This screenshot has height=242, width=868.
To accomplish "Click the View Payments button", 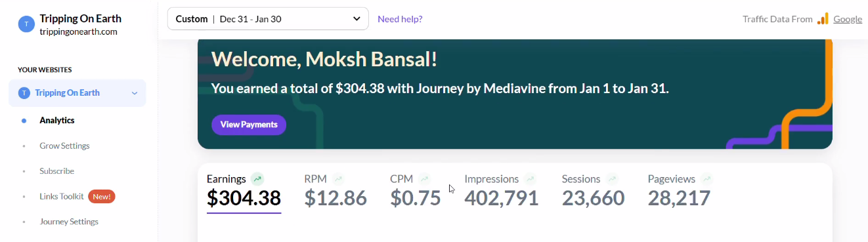I will [x=249, y=125].
